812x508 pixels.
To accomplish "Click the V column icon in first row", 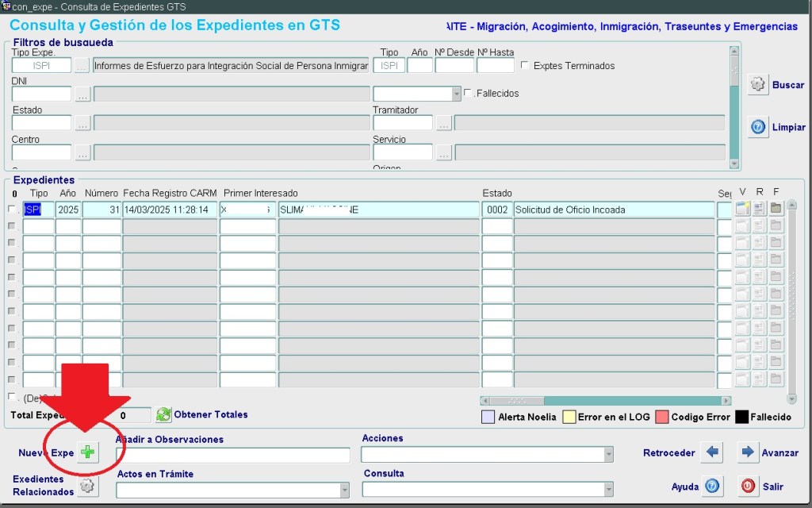I will (743, 210).
